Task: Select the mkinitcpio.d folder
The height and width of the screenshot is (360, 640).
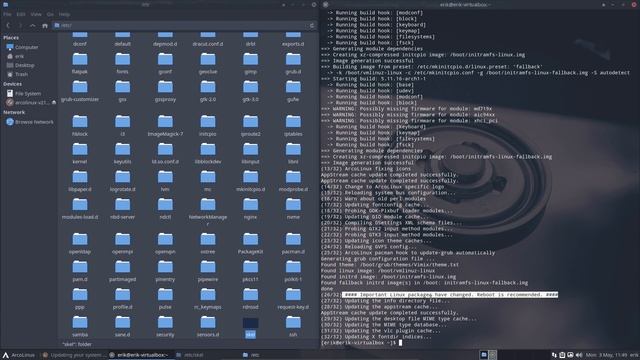Action: click(251, 181)
